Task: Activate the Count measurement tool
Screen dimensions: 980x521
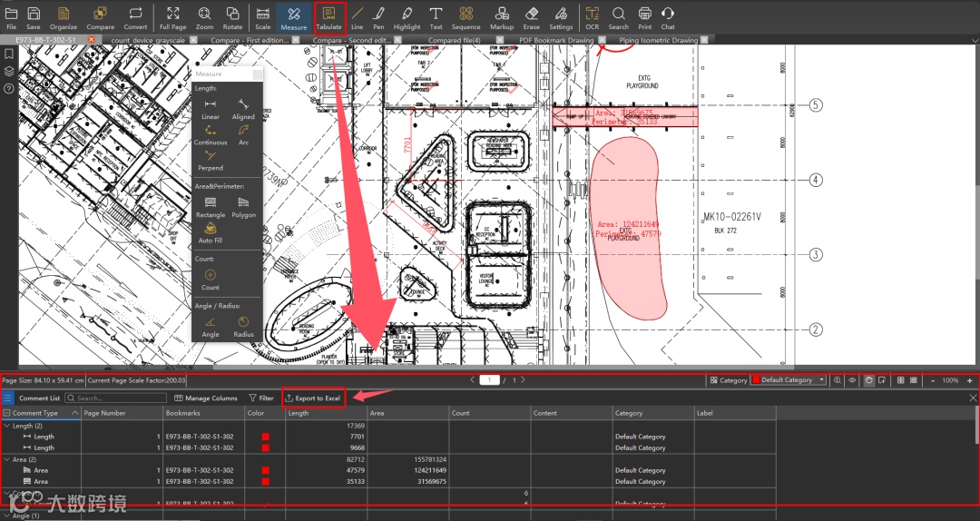Action: click(211, 279)
